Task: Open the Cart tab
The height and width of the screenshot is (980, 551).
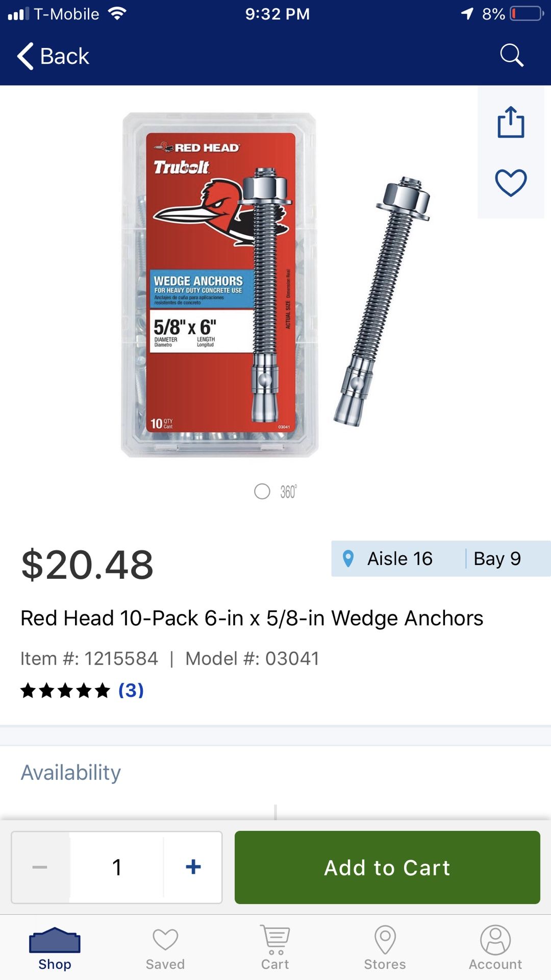Action: 275,948
